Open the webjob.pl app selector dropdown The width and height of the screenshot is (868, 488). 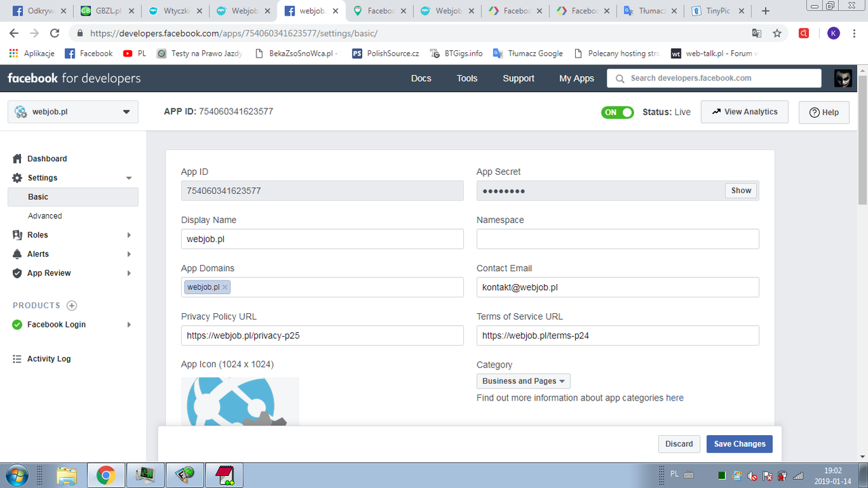pos(73,112)
